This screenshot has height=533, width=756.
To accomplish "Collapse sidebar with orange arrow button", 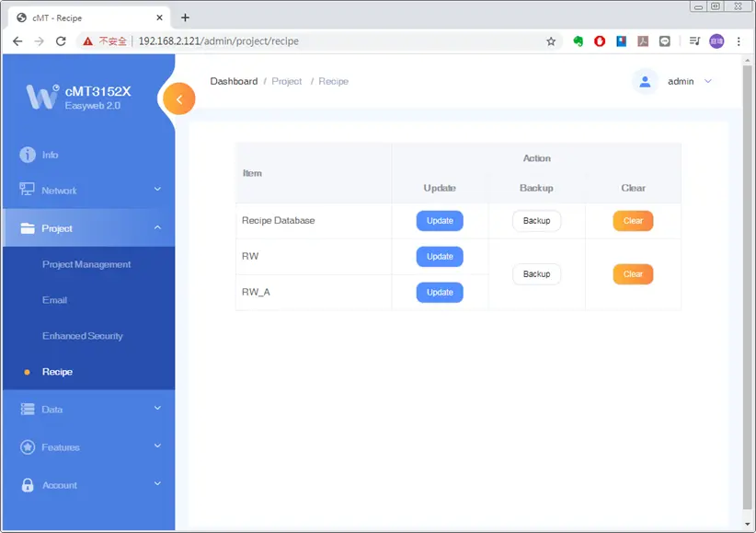I will point(178,99).
